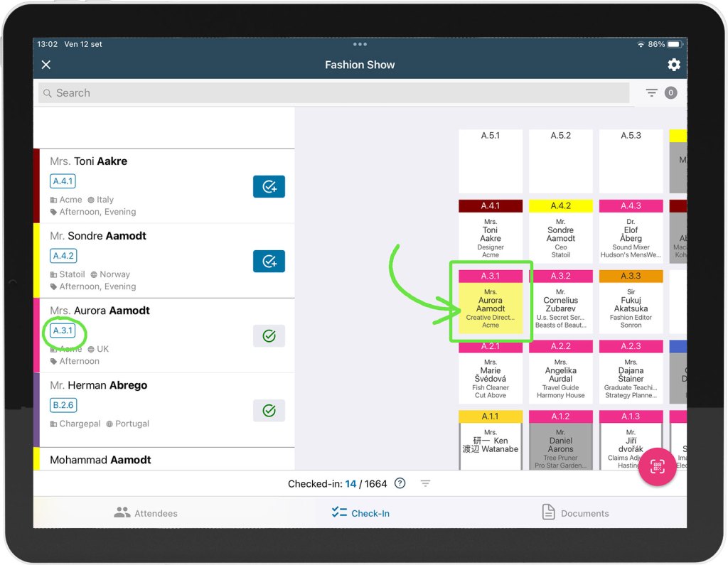Select seat A.3.2 Cornelius Zubarev
The width and height of the screenshot is (728, 565).
click(560, 302)
